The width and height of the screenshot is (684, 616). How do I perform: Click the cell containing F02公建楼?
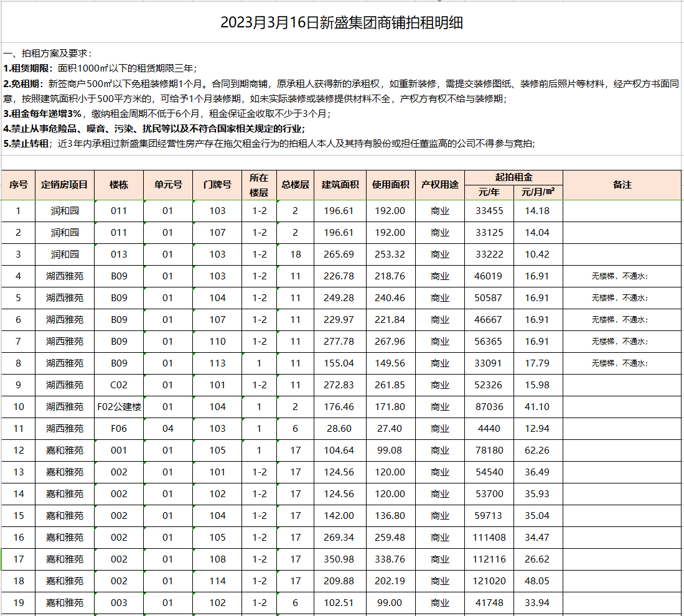119,407
